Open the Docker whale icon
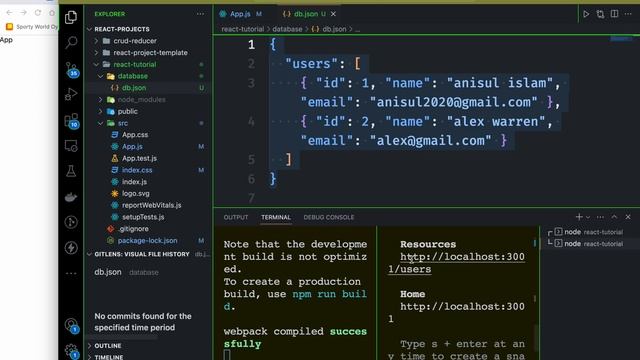The height and width of the screenshot is (360, 640). 71,197
